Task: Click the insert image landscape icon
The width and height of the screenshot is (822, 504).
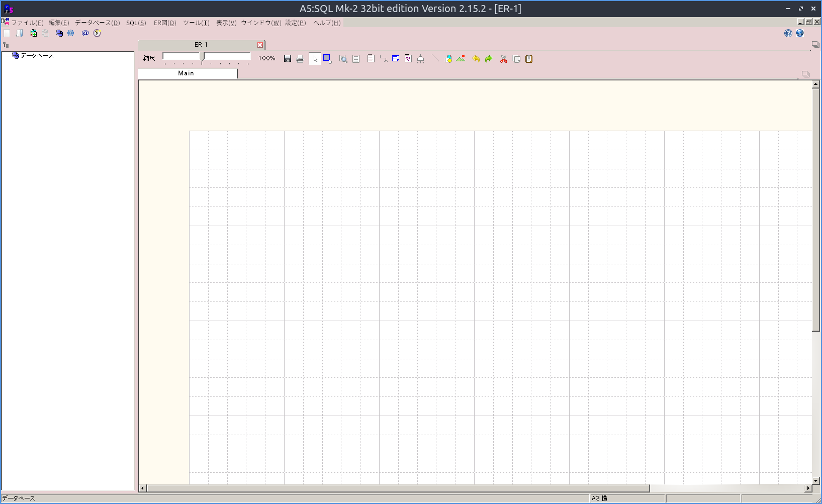Action: tap(461, 58)
